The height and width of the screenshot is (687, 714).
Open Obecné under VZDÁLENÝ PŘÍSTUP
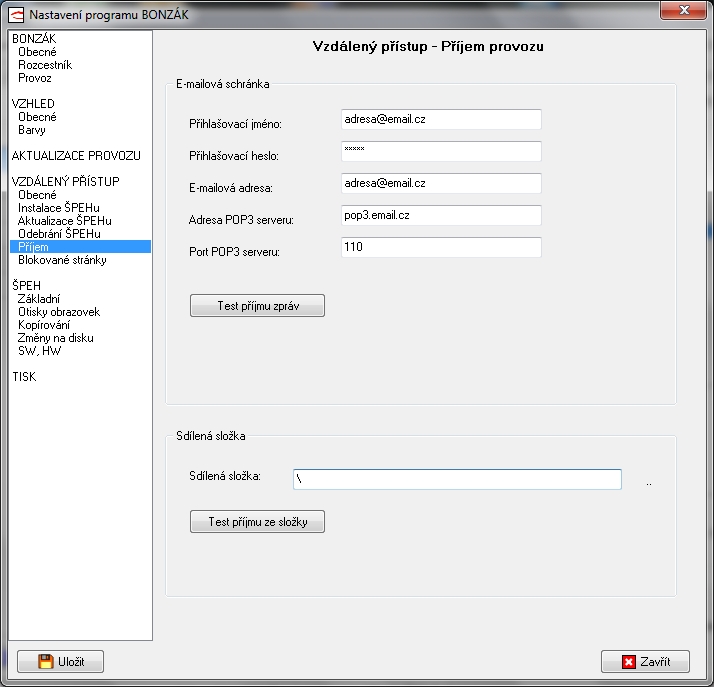coord(37,195)
